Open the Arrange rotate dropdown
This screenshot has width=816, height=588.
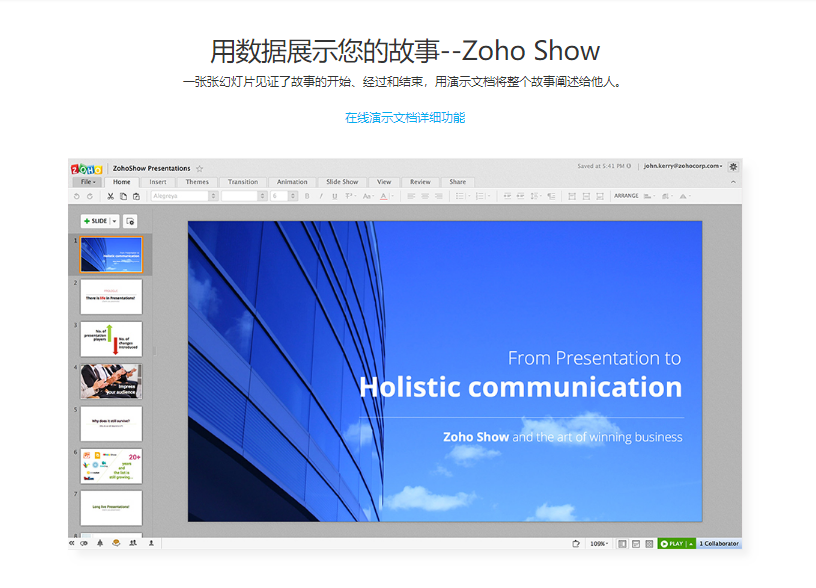[x=684, y=196]
